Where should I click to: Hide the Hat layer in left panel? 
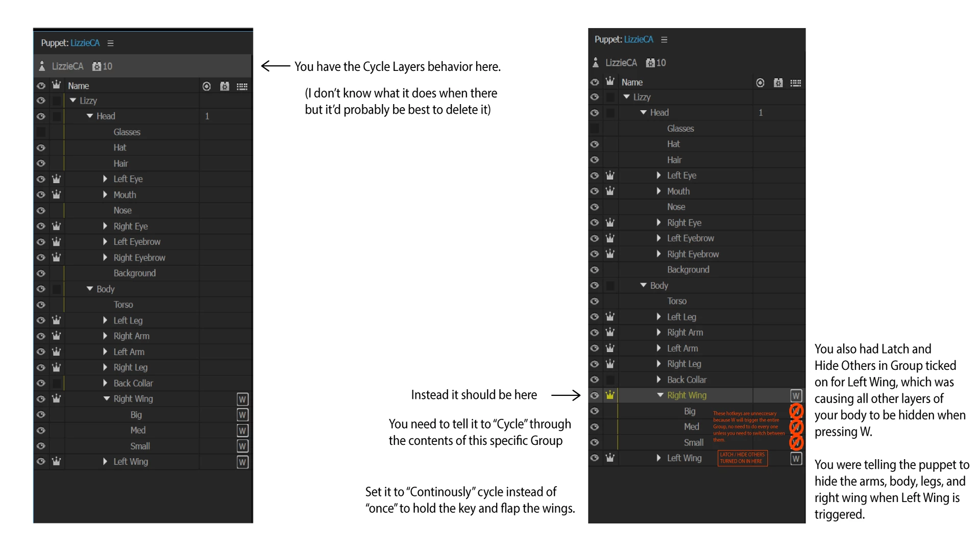[41, 147]
